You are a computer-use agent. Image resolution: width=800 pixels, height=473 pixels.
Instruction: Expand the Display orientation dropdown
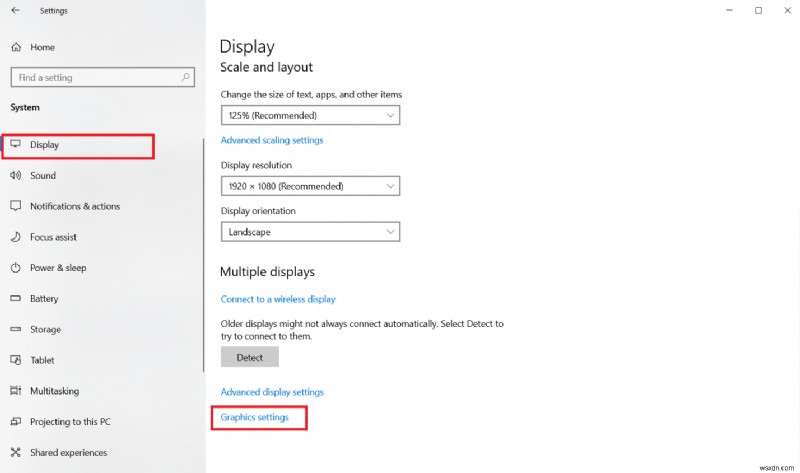coord(310,232)
